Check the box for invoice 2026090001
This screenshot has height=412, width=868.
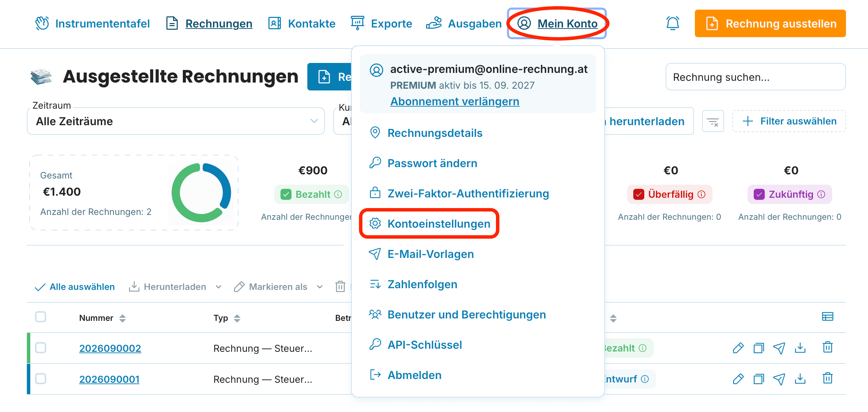(x=41, y=379)
